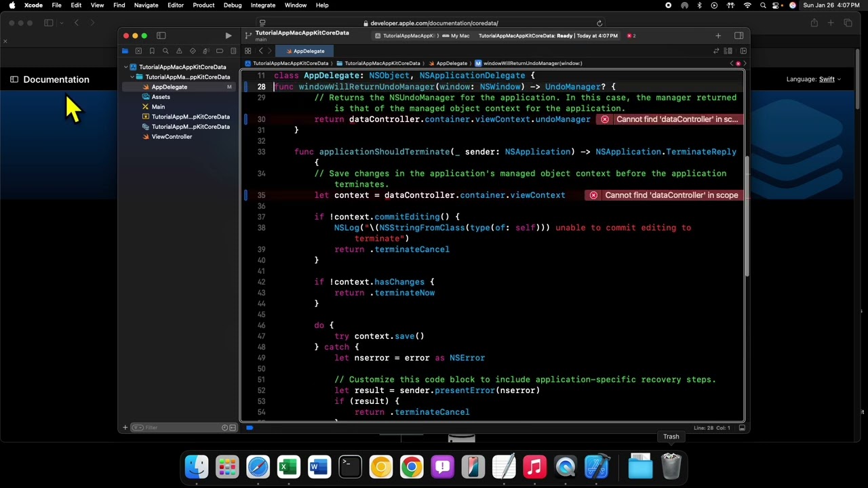Collapse the TutorialAppMa...ppKitCoreData group folder

(132, 77)
